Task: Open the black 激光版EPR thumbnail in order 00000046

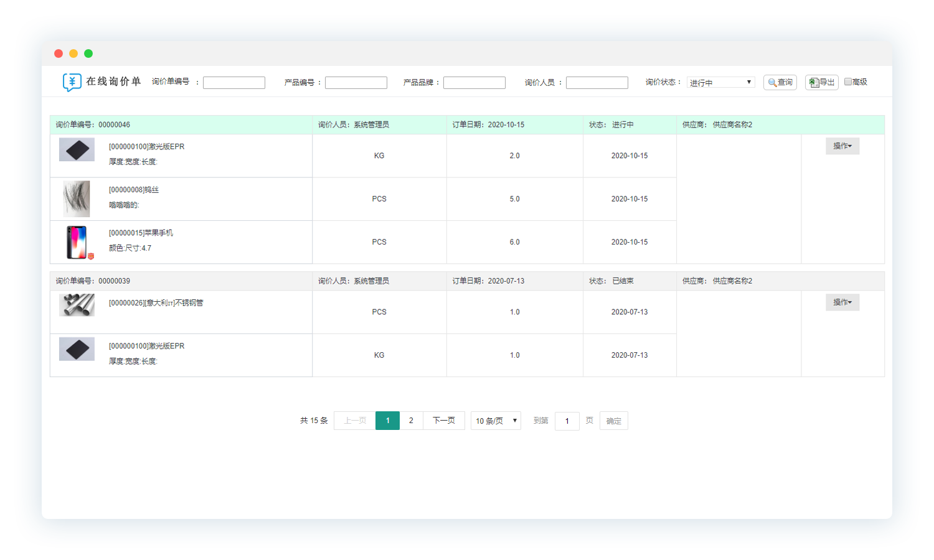Action: [x=77, y=150]
